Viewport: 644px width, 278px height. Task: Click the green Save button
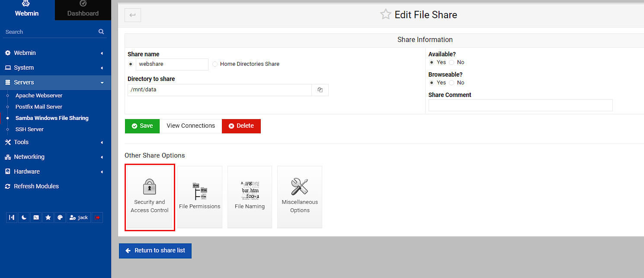click(x=142, y=126)
